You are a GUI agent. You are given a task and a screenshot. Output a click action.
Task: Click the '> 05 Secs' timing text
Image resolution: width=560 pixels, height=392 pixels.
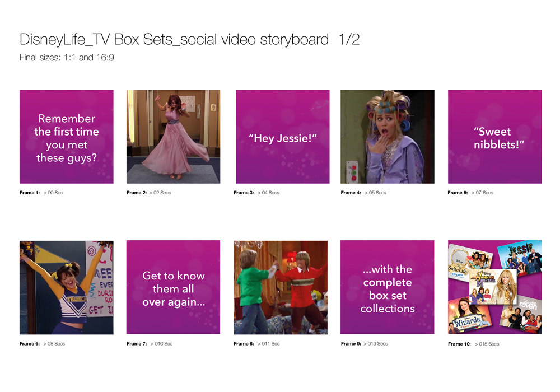click(375, 193)
